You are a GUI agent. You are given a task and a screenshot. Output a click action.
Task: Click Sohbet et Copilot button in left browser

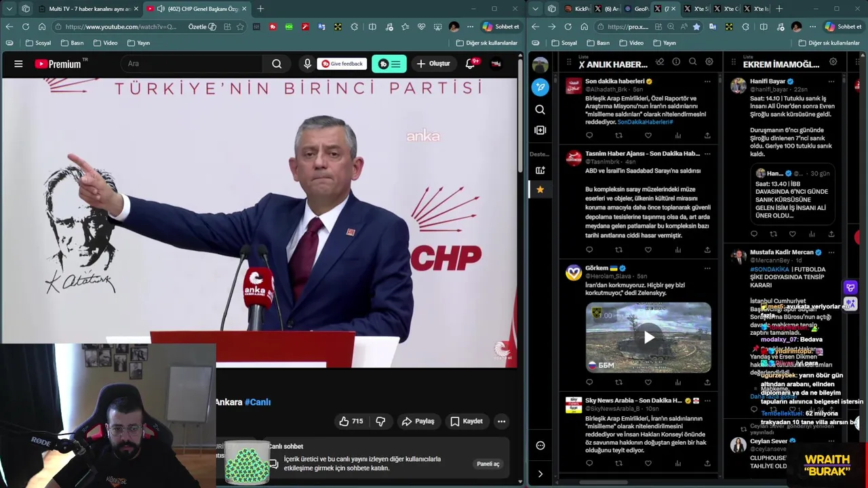click(500, 26)
